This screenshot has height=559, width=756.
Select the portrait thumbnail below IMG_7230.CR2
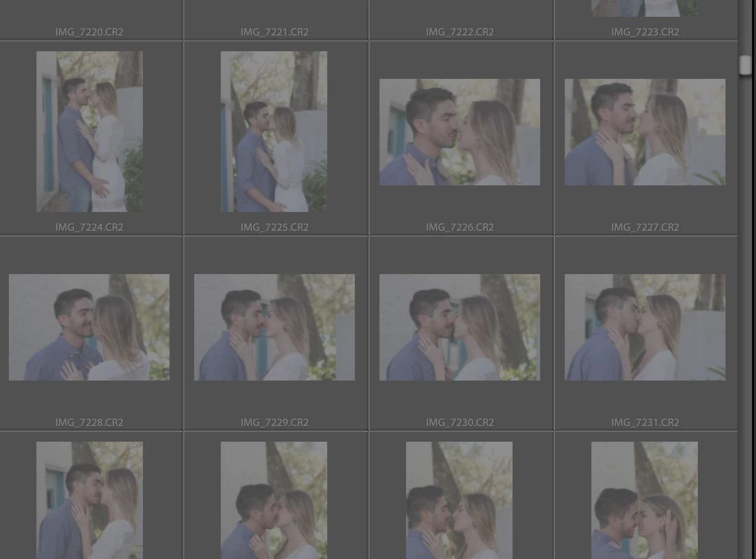pyautogui.click(x=459, y=500)
